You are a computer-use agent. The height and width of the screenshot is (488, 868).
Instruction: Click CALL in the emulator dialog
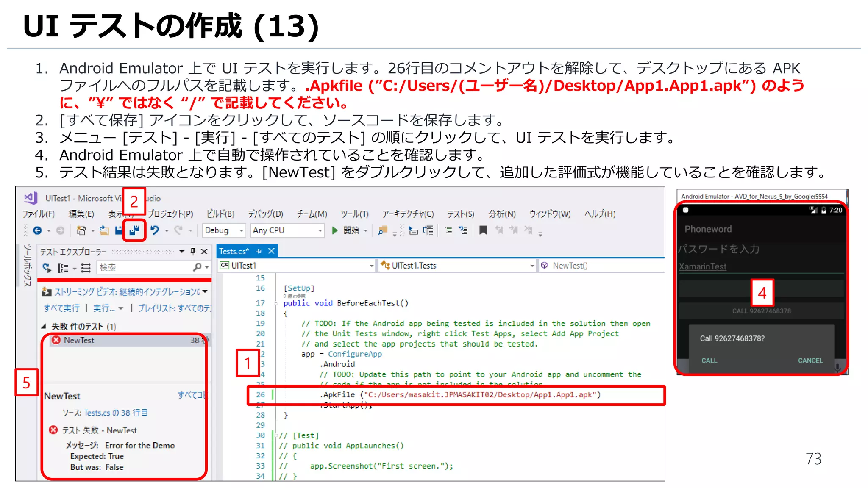click(709, 360)
